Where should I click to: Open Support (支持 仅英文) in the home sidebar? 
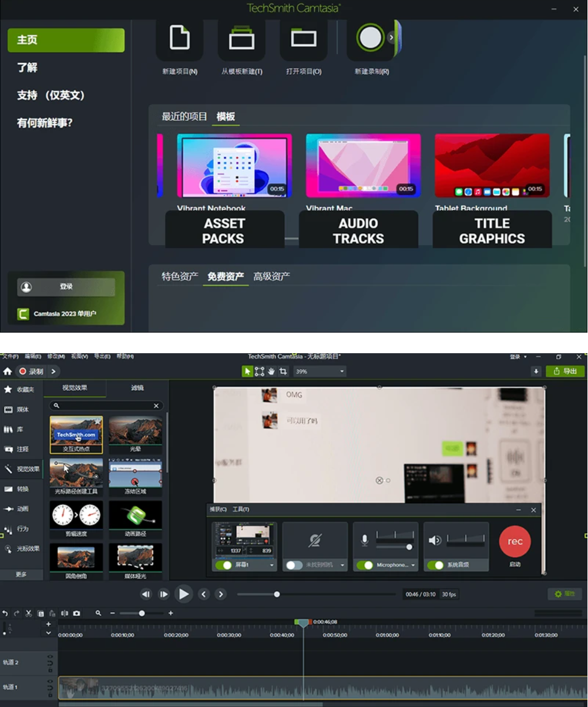click(51, 95)
